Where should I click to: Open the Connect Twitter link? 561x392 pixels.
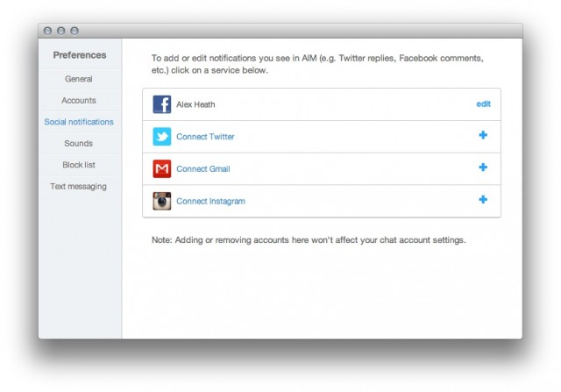click(x=205, y=137)
